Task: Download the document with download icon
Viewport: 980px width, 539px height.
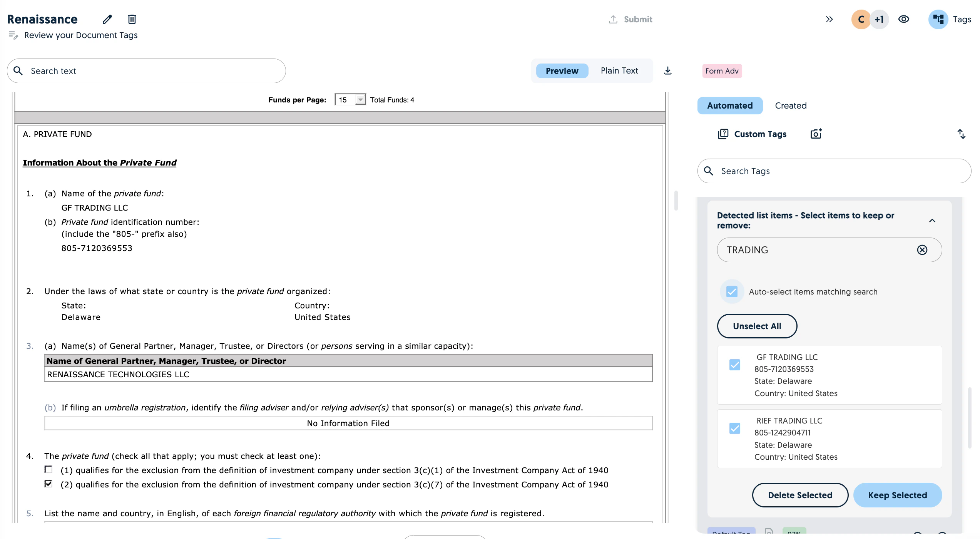Action: pos(668,71)
